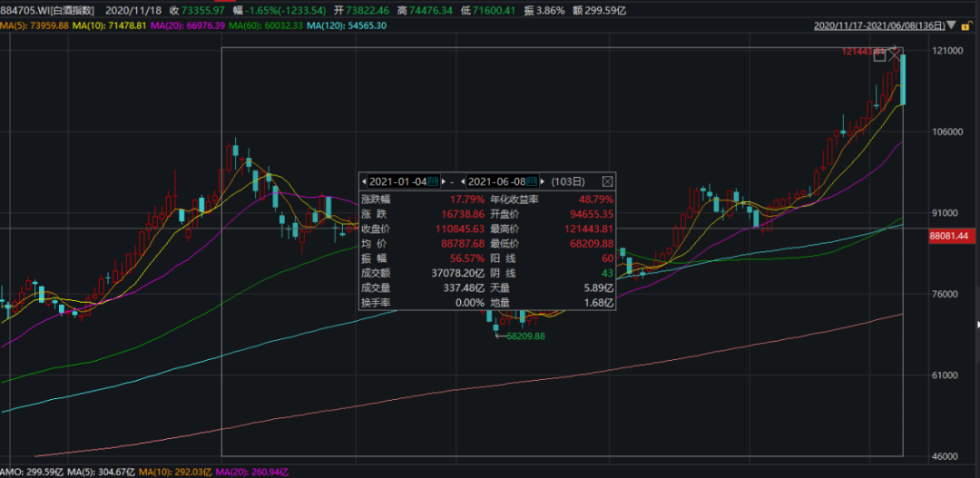The image size is (980, 478).
Task: Step start date 2021-01-04 backward
Action: point(364,181)
